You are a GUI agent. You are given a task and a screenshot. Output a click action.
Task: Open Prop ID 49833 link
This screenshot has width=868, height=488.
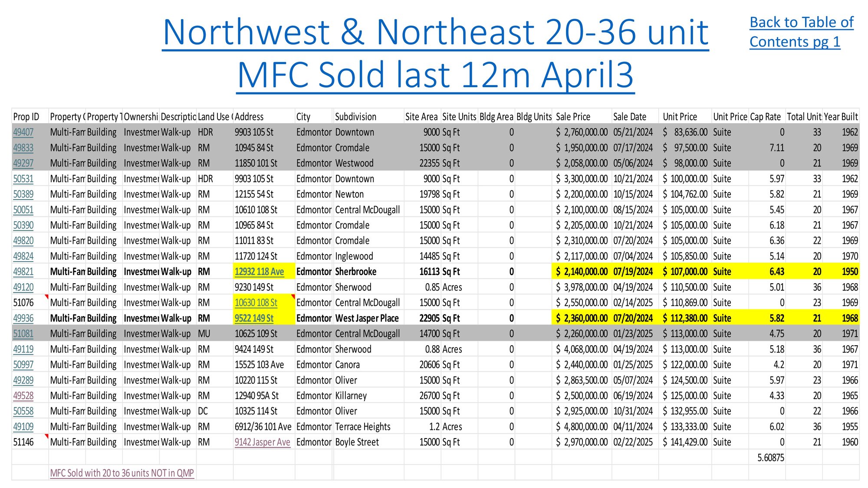23,148
